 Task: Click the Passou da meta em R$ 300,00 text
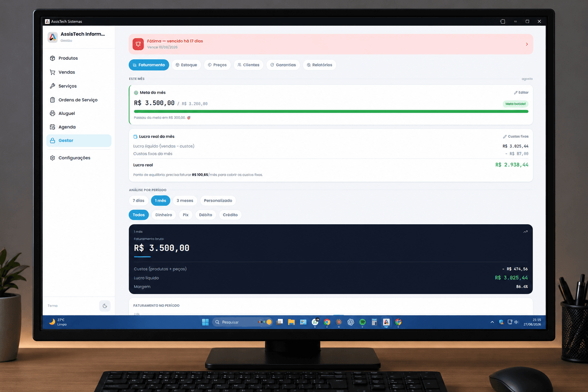[160, 118]
